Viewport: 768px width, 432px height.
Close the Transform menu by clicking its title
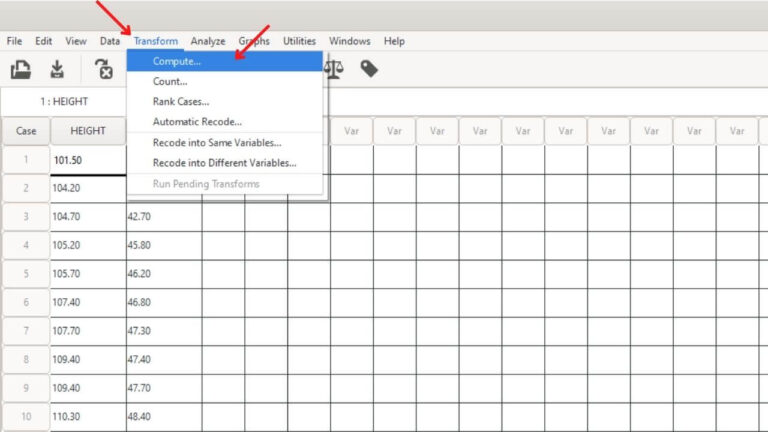pos(156,41)
